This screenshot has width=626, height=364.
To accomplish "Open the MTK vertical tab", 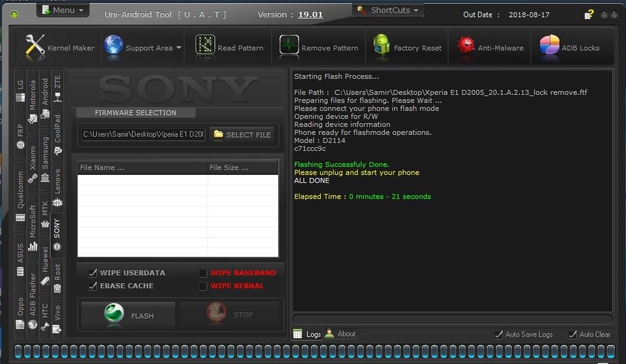I will click(45, 214).
